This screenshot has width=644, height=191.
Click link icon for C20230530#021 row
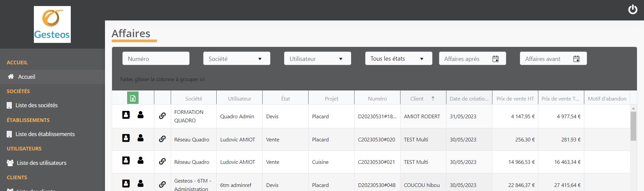click(162, 161)
